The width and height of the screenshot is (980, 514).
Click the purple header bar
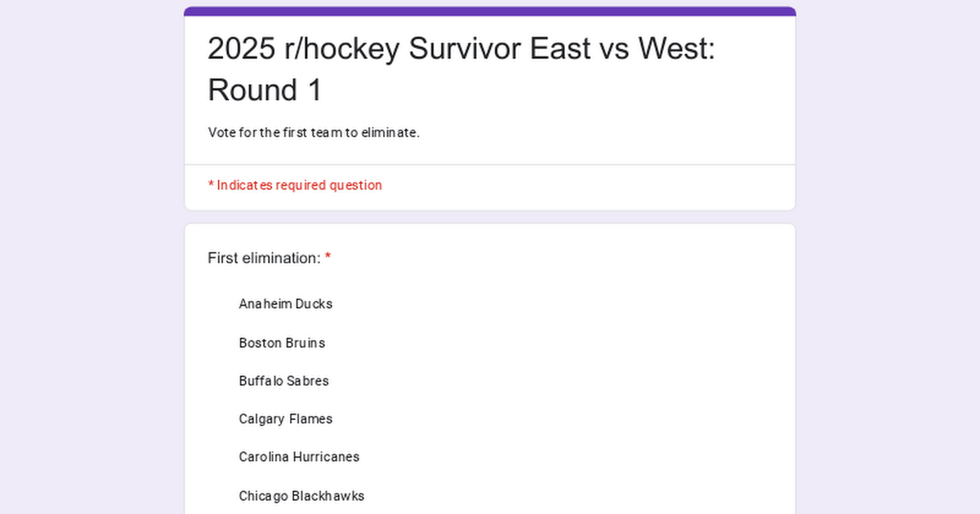[x=489, y=10]
